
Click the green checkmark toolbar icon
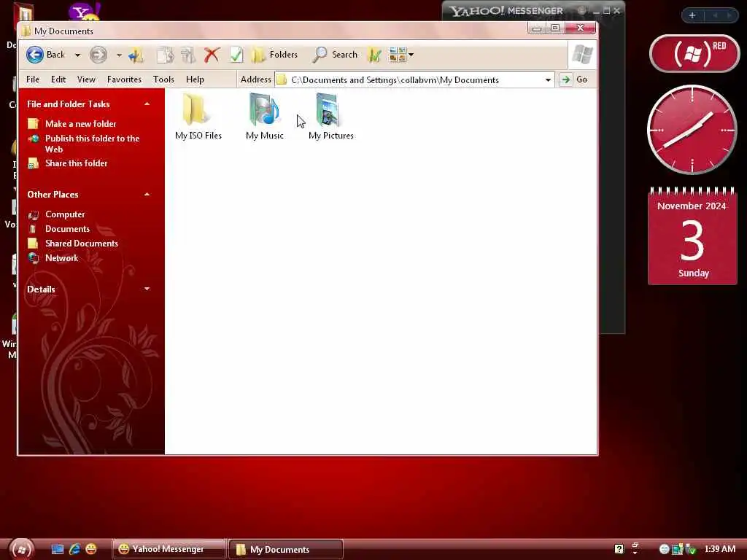pos(236,55)
